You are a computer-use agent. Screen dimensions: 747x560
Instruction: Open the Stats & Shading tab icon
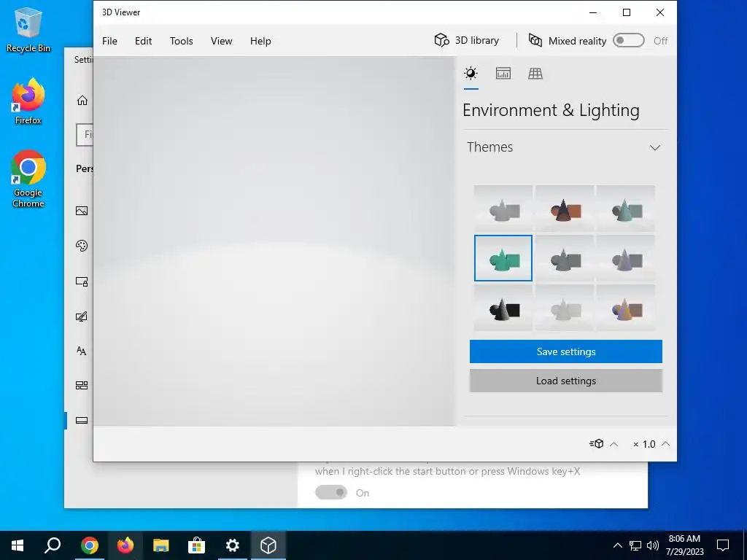pos(503,74)
